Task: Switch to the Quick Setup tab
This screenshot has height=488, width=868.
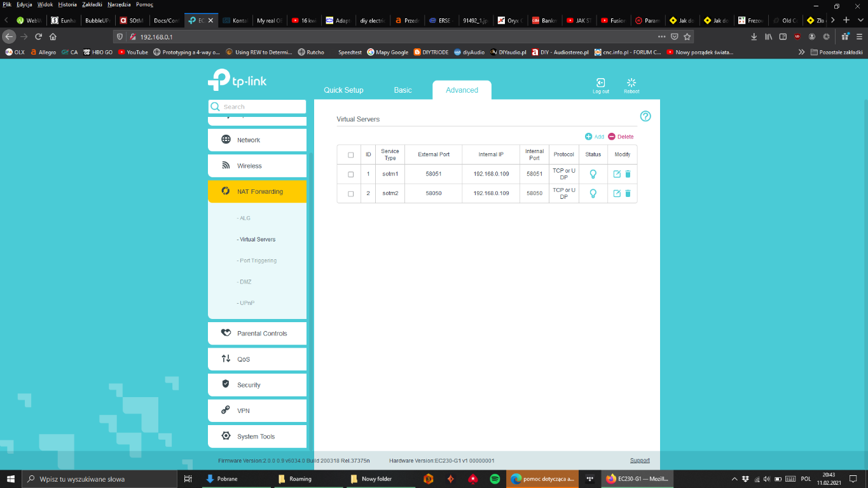Action: pyautogui.click(x=343, y=90)
